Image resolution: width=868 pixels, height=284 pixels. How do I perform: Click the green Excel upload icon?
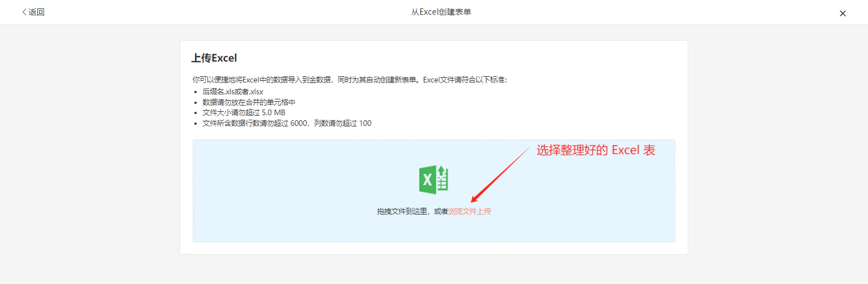pyautogui.click(x=433, y=180)
